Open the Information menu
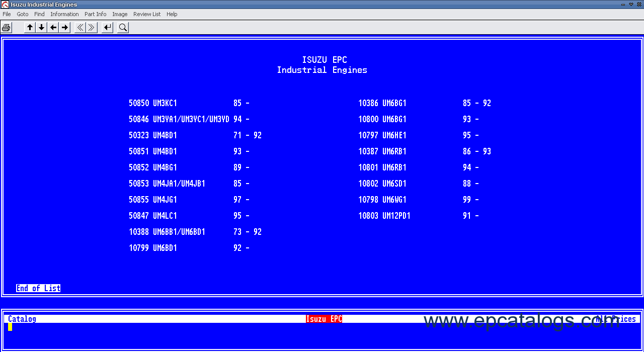This screenshot has width=644, height=352. pos(64,14)
